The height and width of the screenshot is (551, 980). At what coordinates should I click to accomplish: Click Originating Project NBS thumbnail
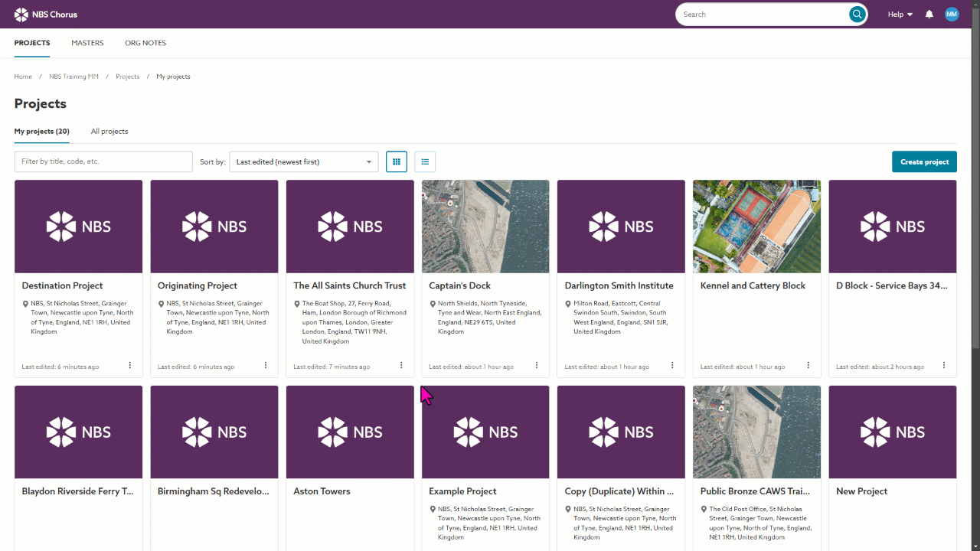[x=214, y=227]
